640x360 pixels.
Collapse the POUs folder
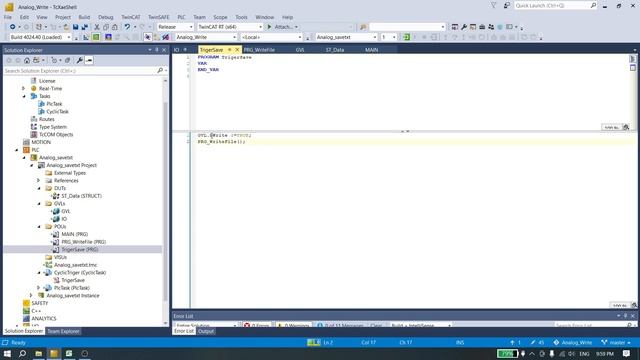click(39, 227)
